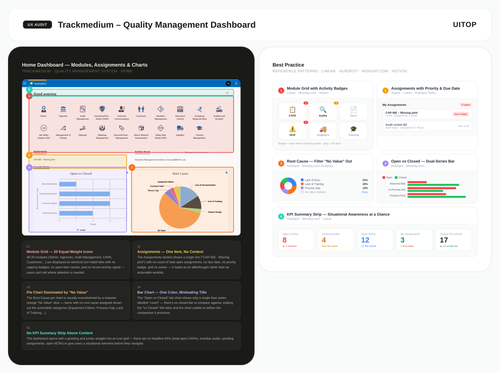Open the Admin module icon
Image resolution: width=500 pixels, height=373 pixels.
tap(43, 109)
